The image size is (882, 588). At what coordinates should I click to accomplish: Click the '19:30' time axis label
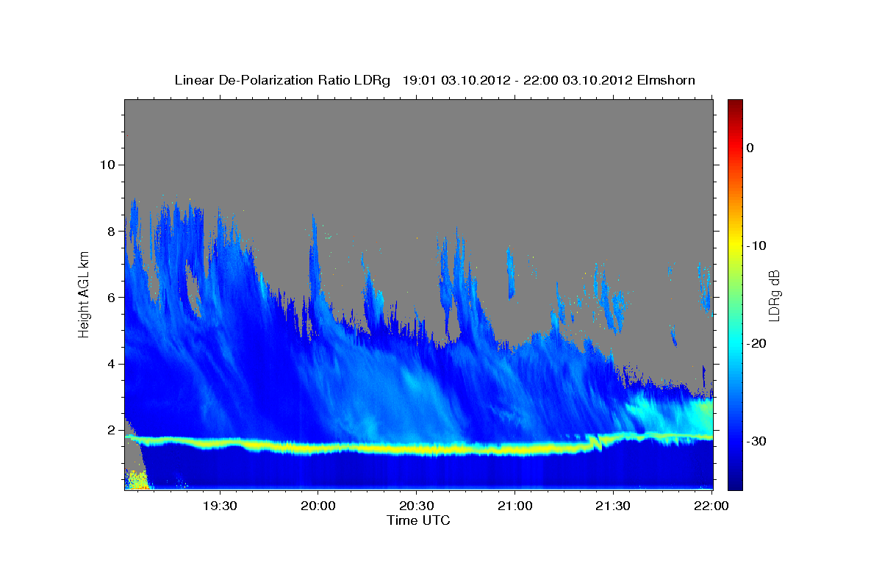point(219,506)
